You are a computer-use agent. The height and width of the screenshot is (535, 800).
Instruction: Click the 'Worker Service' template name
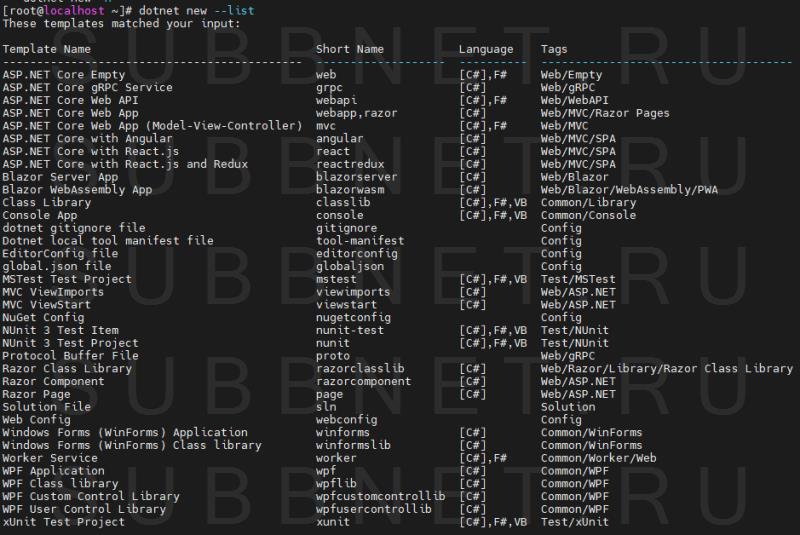tap(49, 458)
